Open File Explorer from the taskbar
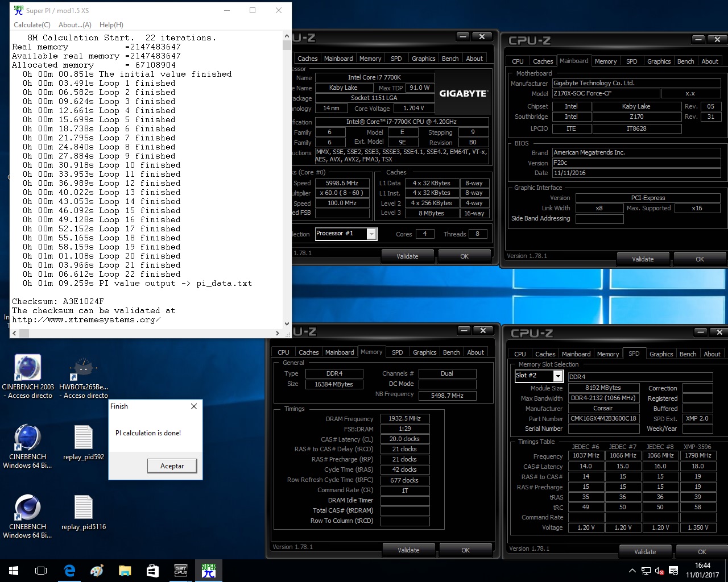Viewport: 728px width, 582px height. (125, 571)
